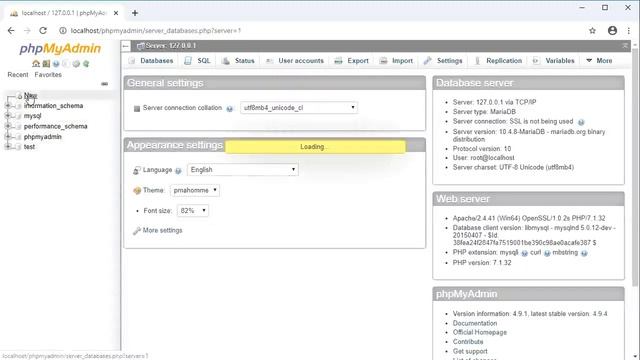The height and width of the screenshot is (360, 640).
Task: Open the Theme dropdown showing pmahomme
Action: [x=195, y=190]
